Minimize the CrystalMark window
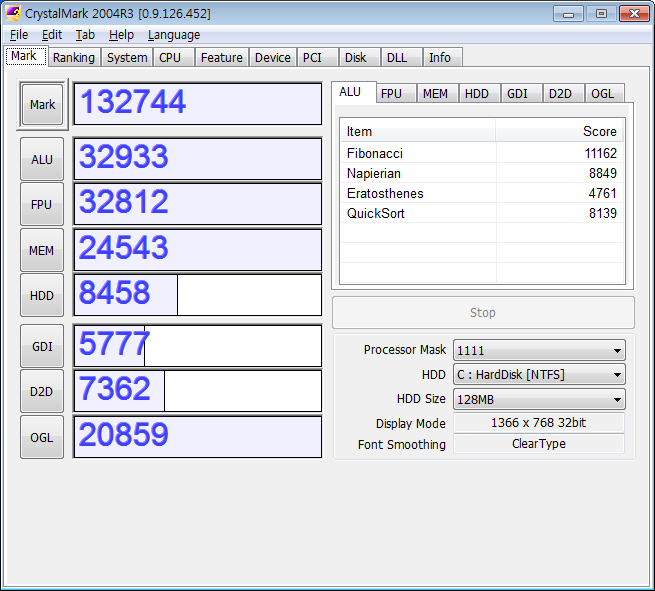This screenshot has width=655, height=591. point(568,14)
